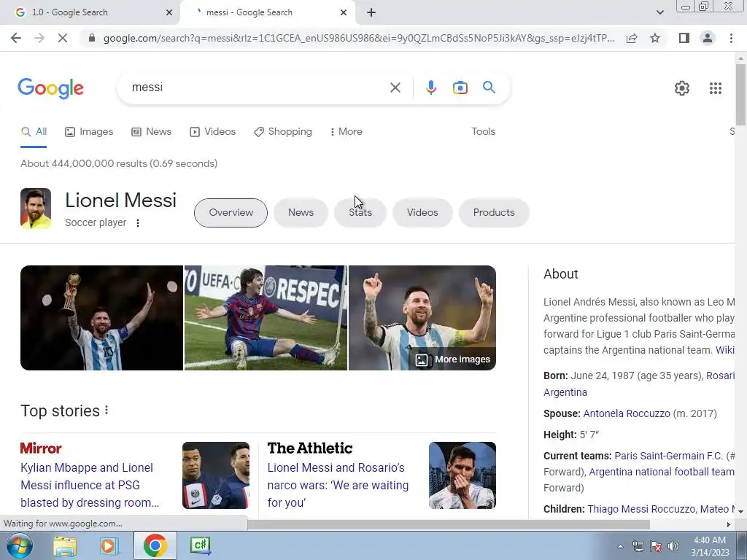Open the Chrome profile avatar icon
The height and width of the screenshot is (560, 747).
point(708,38)
